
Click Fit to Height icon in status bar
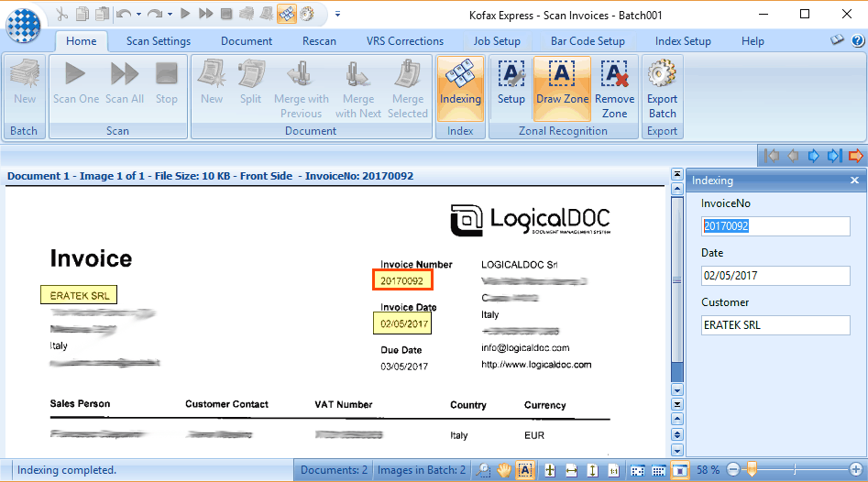[x=592, y=470]
